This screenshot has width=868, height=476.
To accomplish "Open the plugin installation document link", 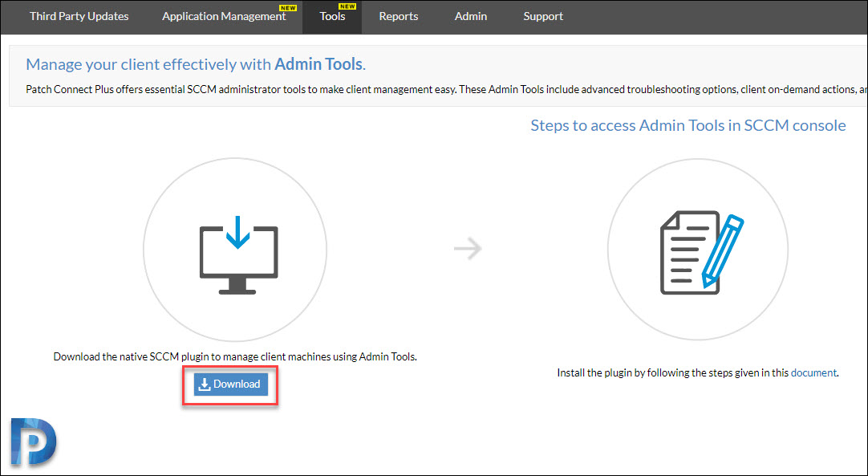I will click(813, 373).
